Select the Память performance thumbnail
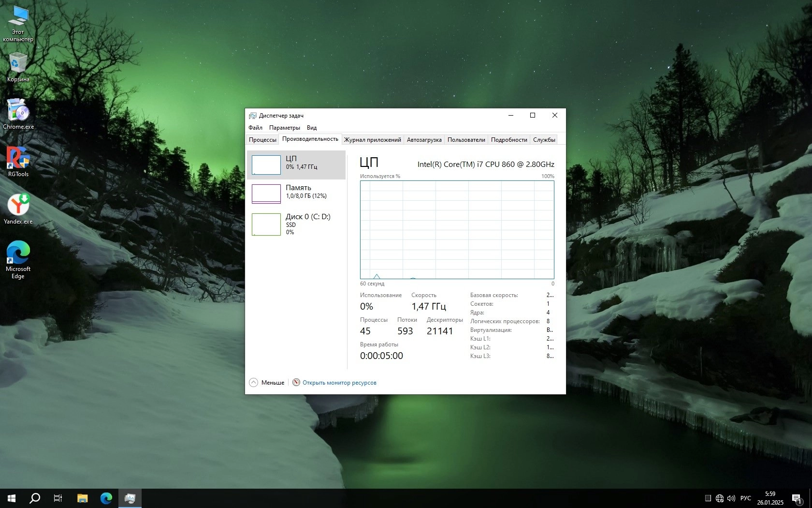 [x=296, y=194]
